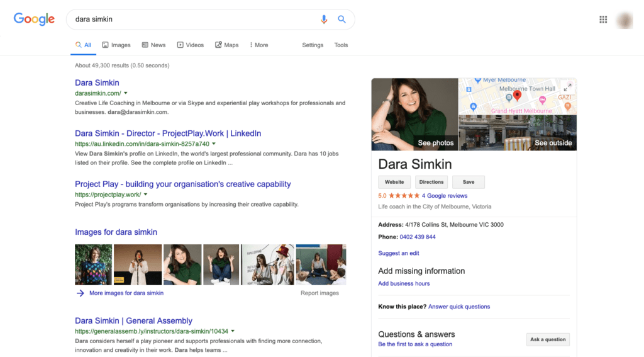Expand the map in knowledge panel
Screen dimensions: 644x357
point(567,87)
